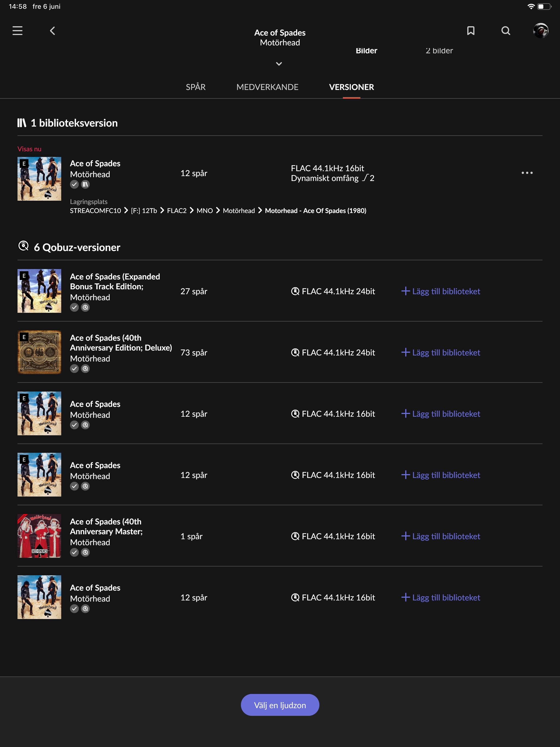Screen dimensions: 560x747
Task: Open STREACOMFC10 in the storage path
Action: tap(95, 211)
